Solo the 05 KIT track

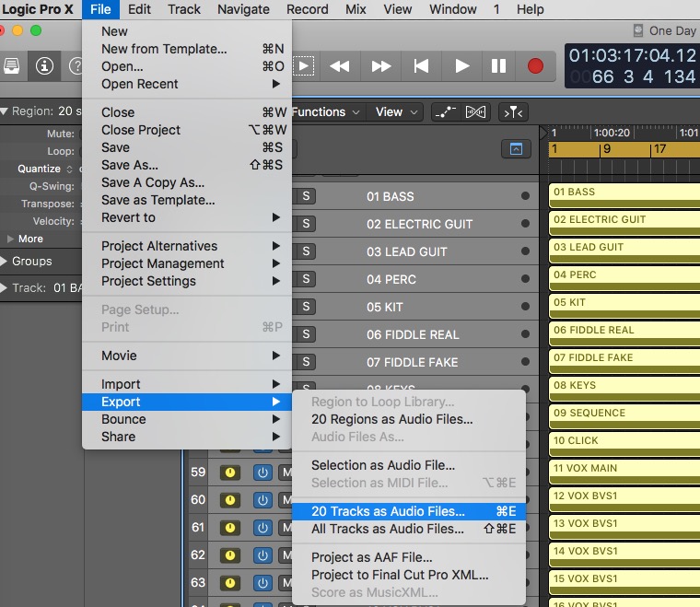[306, 307]
